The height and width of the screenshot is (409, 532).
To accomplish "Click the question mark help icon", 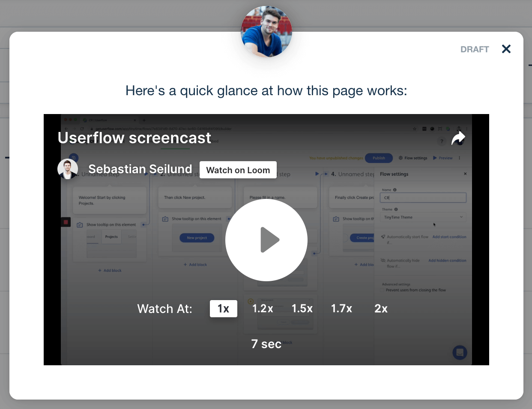I will [442, 141].
